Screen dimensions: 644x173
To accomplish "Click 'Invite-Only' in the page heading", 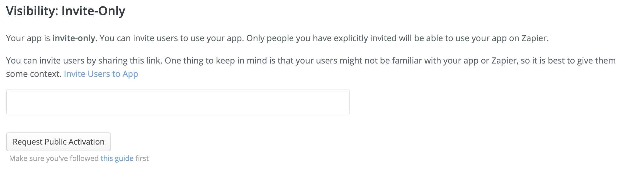I will [93, 11].
